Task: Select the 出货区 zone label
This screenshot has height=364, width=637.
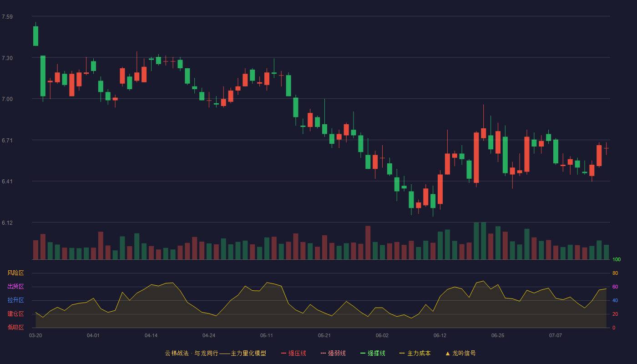Action: tap(15, 287)
